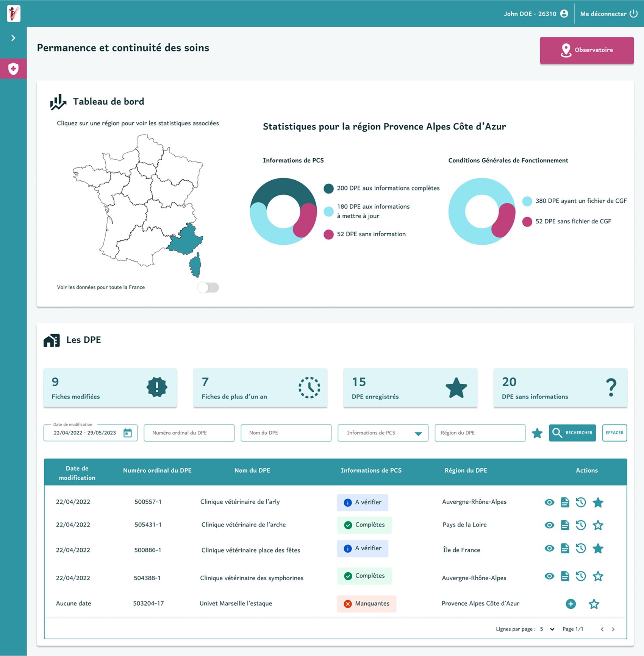644x656 pixels.
Task: Select the Corsica region on the map
Action: tap(195, 265)
